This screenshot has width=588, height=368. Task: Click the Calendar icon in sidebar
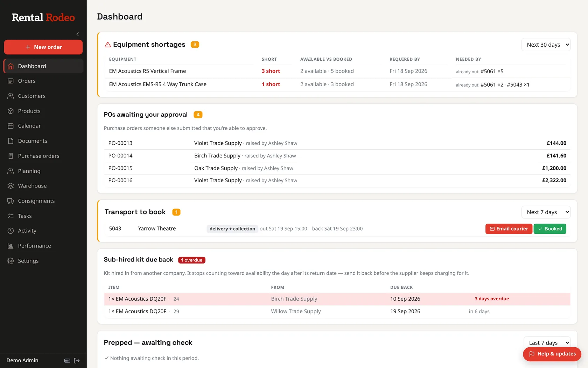coord(11,126)
